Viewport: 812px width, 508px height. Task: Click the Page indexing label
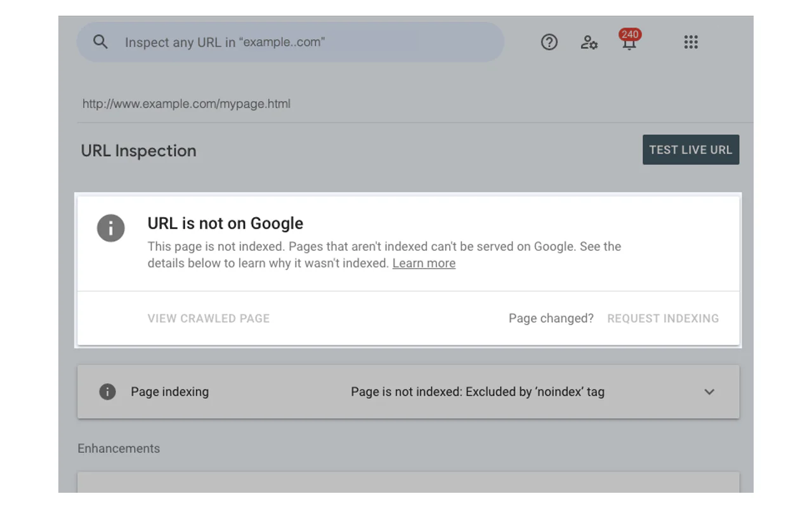point(170,392)
